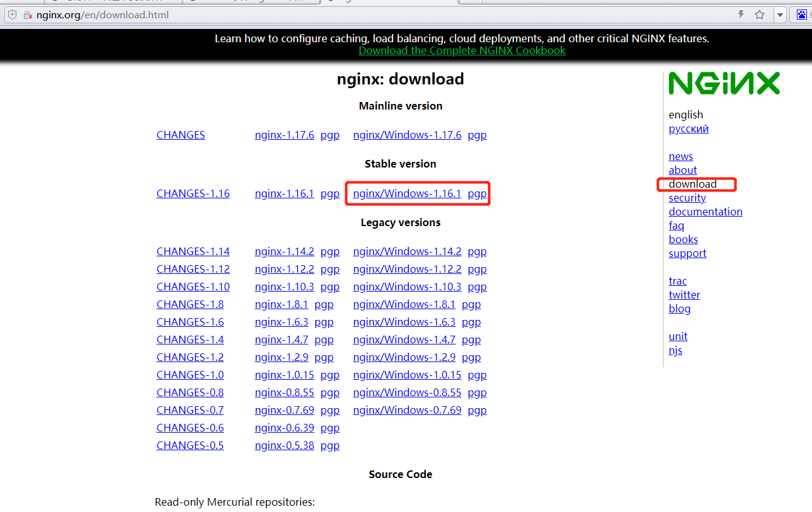Download nginx-1.0.15 source

pos(284,375)
